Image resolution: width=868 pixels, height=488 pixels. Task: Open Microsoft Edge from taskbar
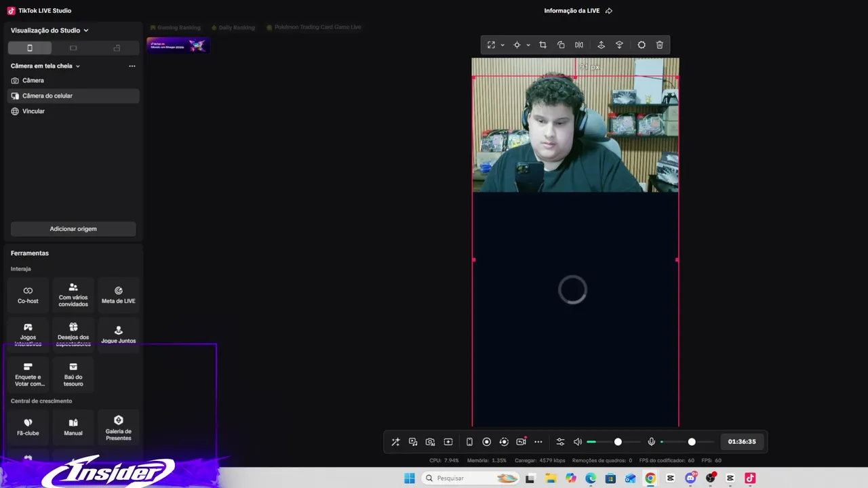pyautogui.click(x=591, y=479)
